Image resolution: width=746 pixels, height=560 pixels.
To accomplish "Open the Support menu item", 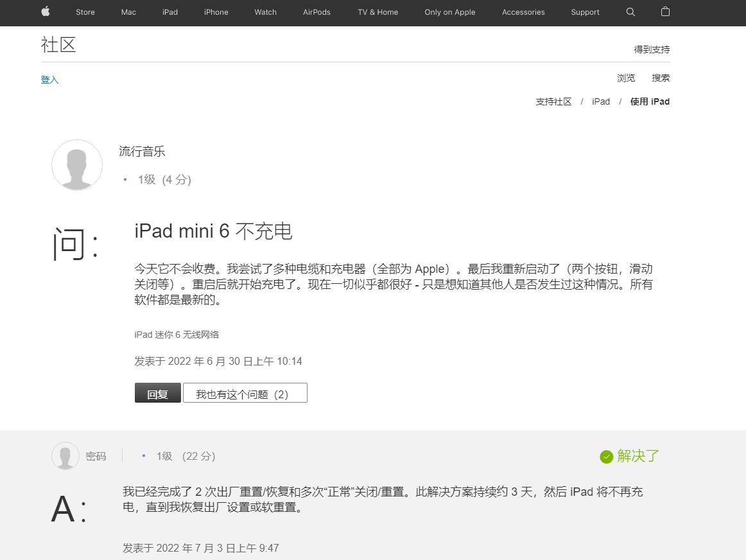I will pos(585,12).
